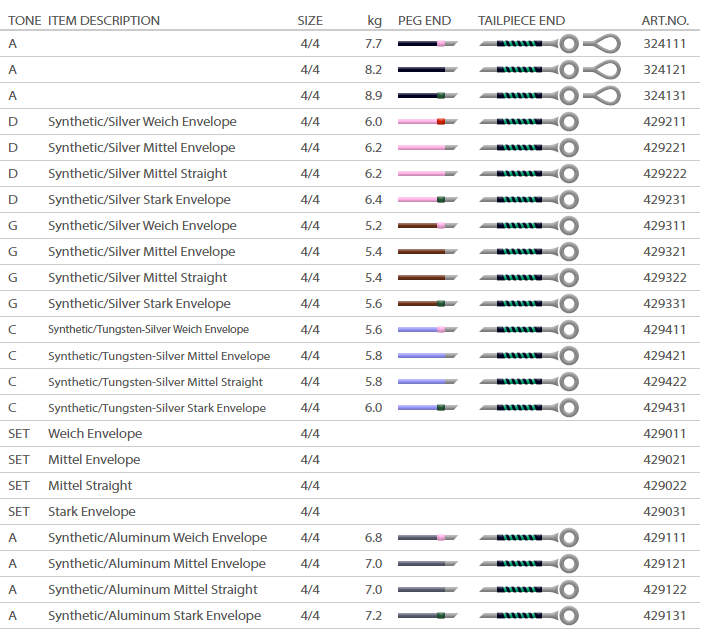Select the tailpiece end image for article 429111

click(528, 538)
